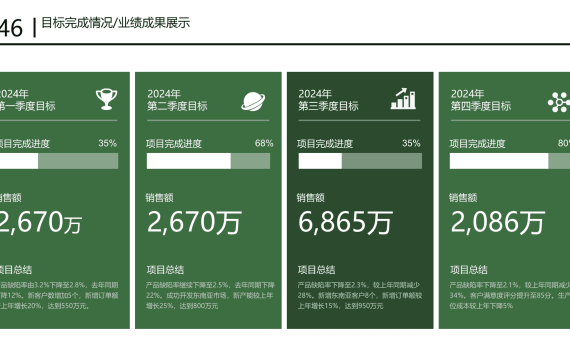This screenshot has width=570, height=360.
Task: Click 项目完成进度 label in third quarter card
Action: click(x=325, y=144)
